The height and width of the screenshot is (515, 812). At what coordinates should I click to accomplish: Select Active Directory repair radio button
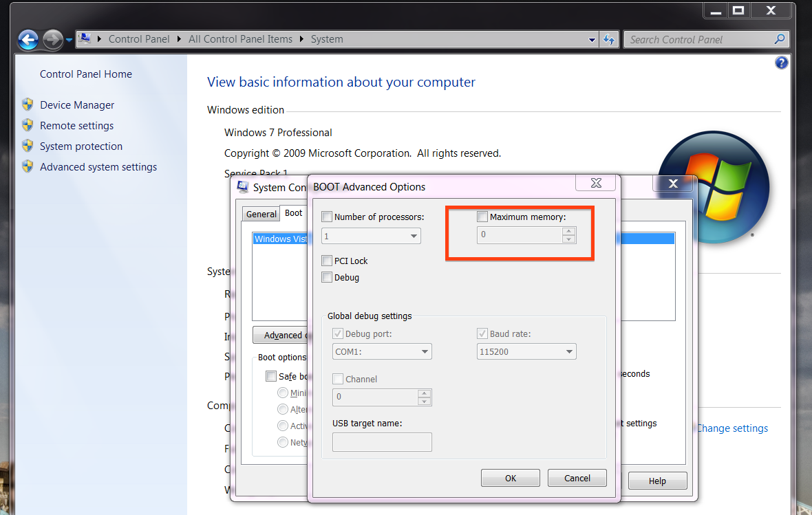283,426
